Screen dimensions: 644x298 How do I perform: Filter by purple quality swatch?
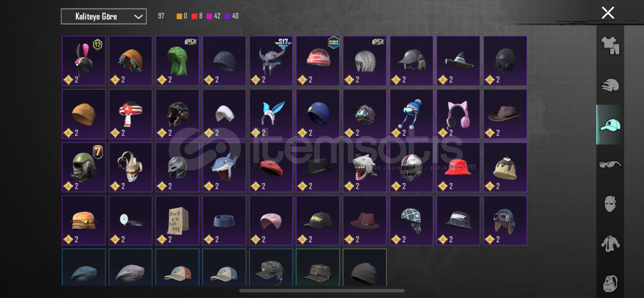(x=227, y=16)
